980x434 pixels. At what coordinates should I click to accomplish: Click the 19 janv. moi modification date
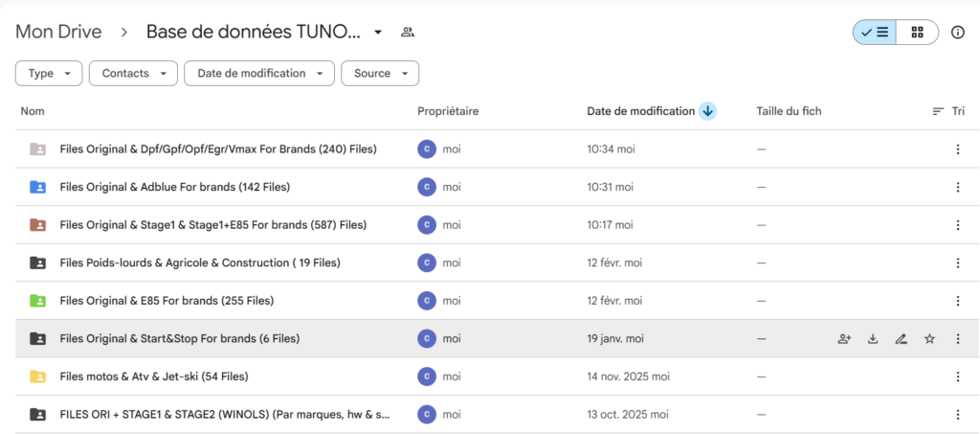pos(615,339)
